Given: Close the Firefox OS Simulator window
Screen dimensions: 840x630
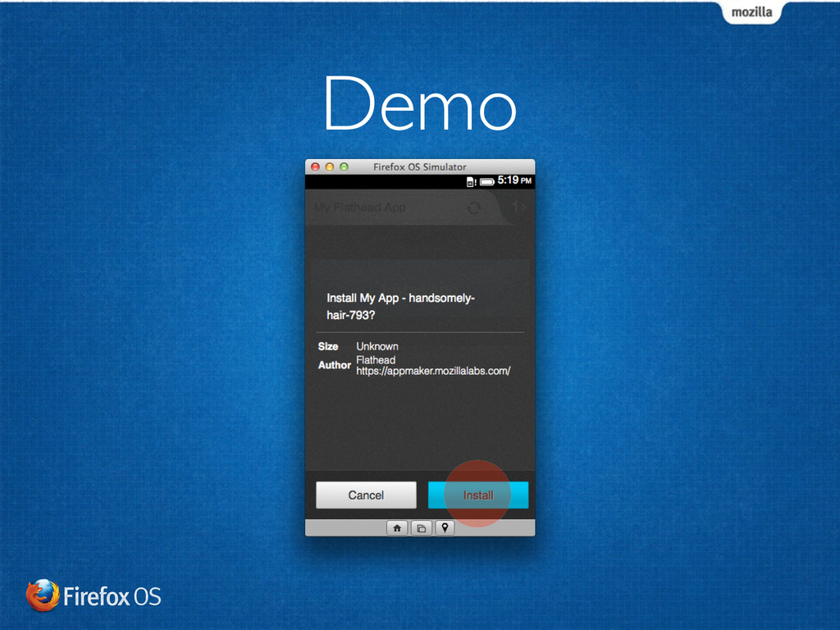Looking at the screenshot, I should coord(316,167).
